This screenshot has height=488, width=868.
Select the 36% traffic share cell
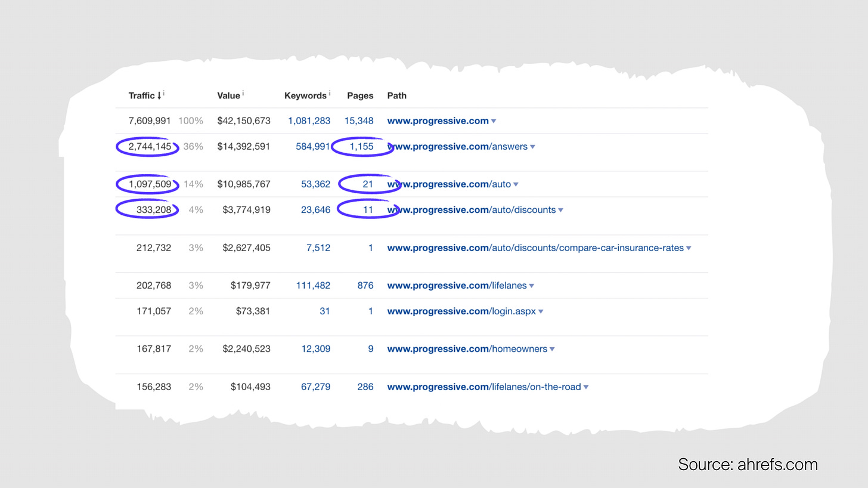pos(193,146)
